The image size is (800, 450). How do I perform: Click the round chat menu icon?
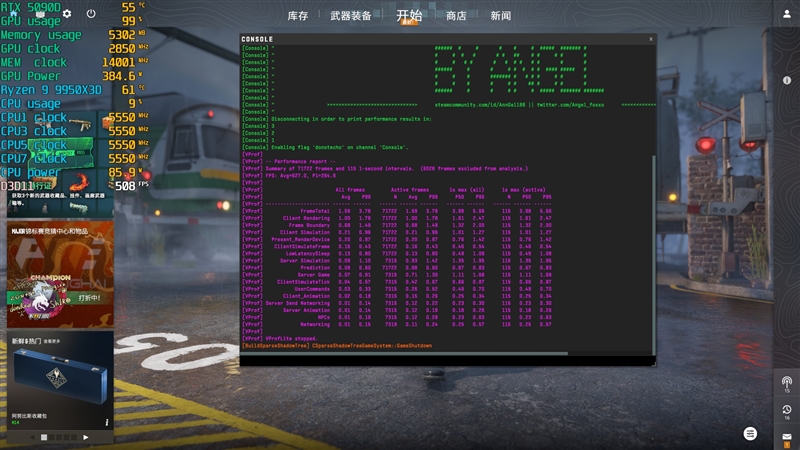click(x=750, y=433)
